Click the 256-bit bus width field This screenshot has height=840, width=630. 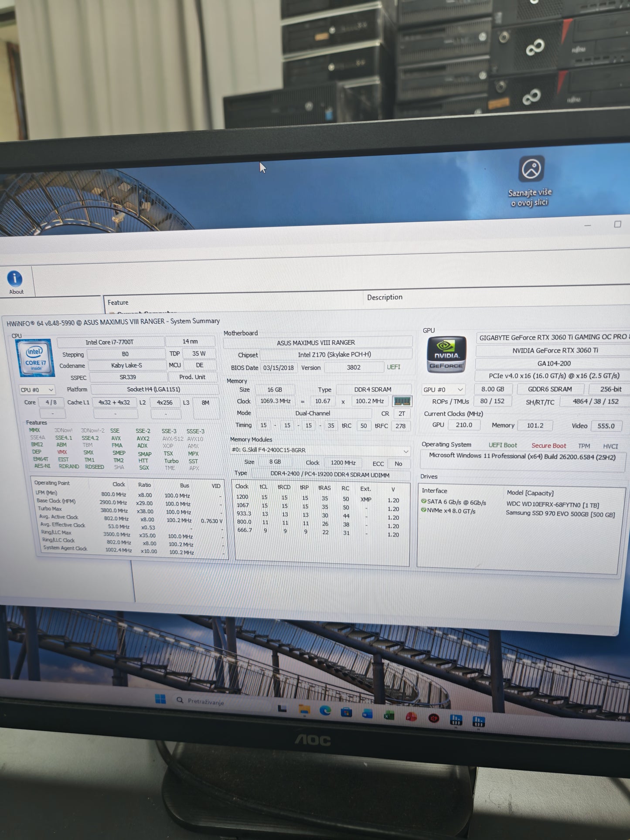[x=610, y=389]
